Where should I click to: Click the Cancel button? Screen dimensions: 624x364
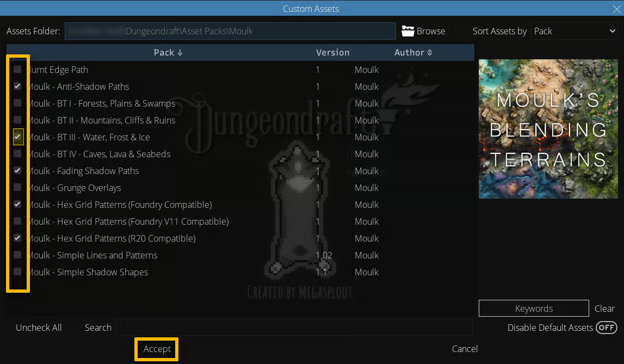(x=465, y=349)
